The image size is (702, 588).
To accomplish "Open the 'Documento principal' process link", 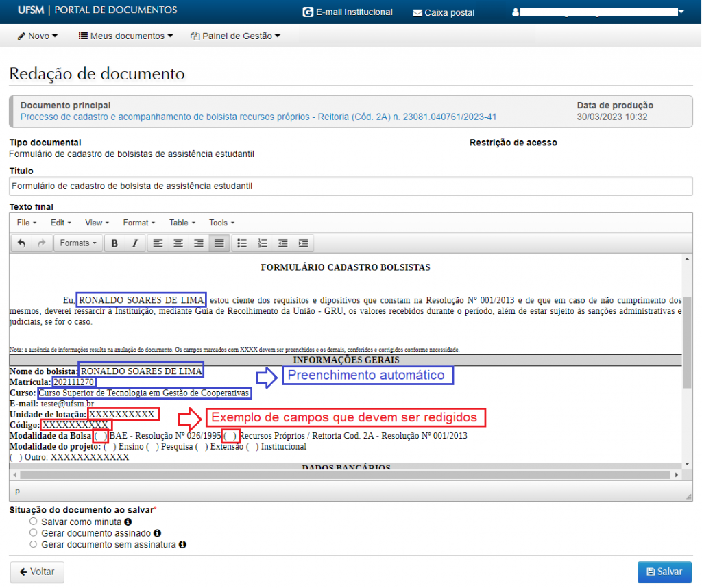I will point(258,117).
